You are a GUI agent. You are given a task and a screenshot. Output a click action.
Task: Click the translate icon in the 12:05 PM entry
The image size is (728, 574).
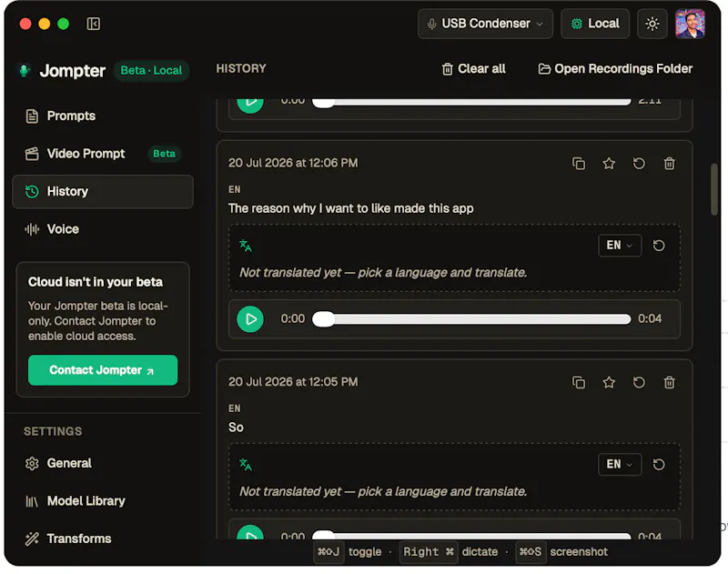pos(245,465)
